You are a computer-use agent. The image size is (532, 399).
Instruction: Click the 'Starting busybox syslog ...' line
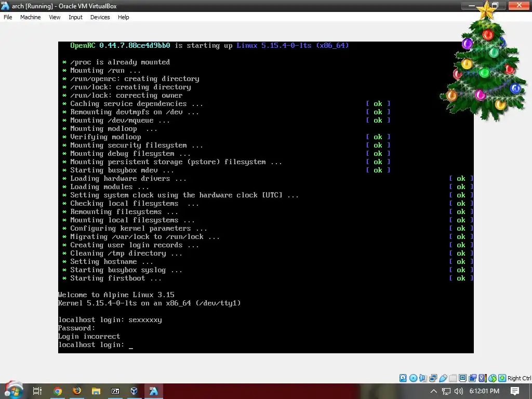coord(126,270)
